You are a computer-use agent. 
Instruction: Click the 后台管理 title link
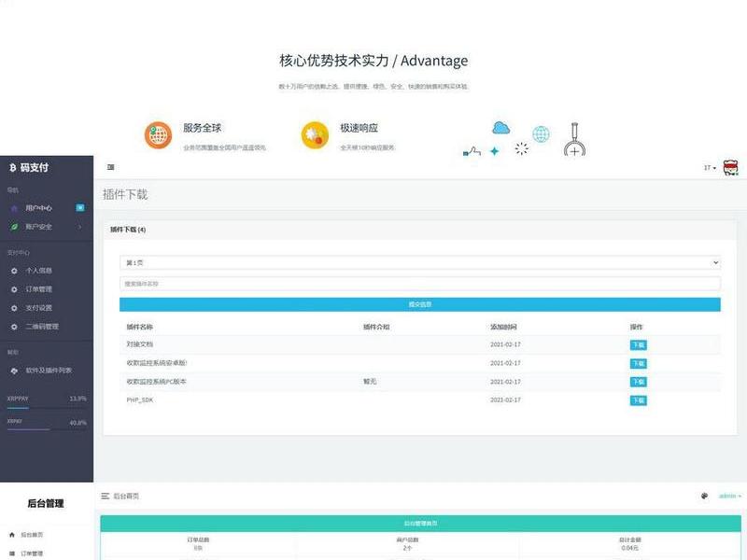tap(45, 503)
